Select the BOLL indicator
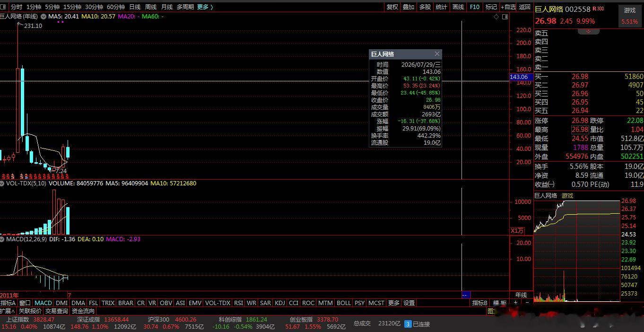Viewport: 644px width, 332px height. [x=344, y=303]
